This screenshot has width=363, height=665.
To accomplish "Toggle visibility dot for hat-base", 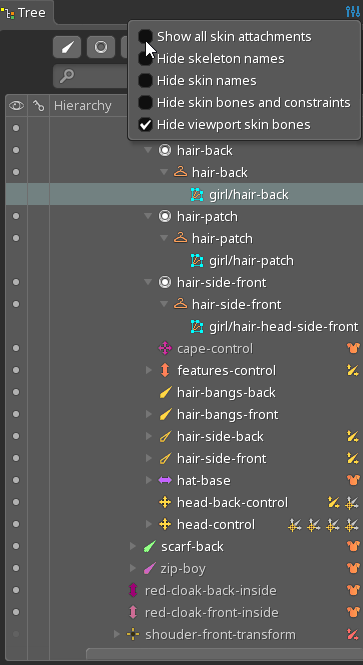I will 16,480.
